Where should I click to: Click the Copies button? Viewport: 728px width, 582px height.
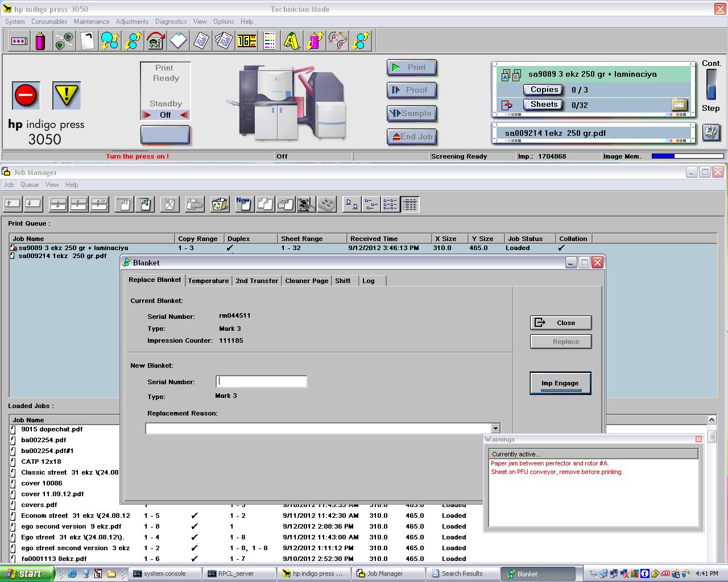coord(544,90)
